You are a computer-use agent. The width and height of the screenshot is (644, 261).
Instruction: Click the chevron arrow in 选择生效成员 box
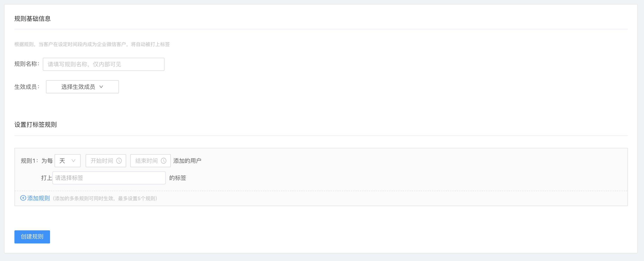(101, 87)
